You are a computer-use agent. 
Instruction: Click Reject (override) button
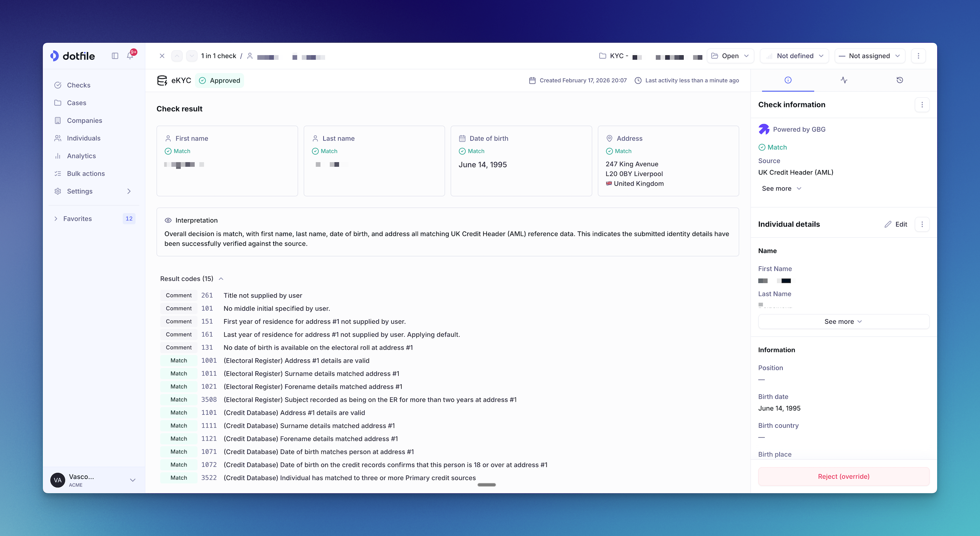pos(843,476)
